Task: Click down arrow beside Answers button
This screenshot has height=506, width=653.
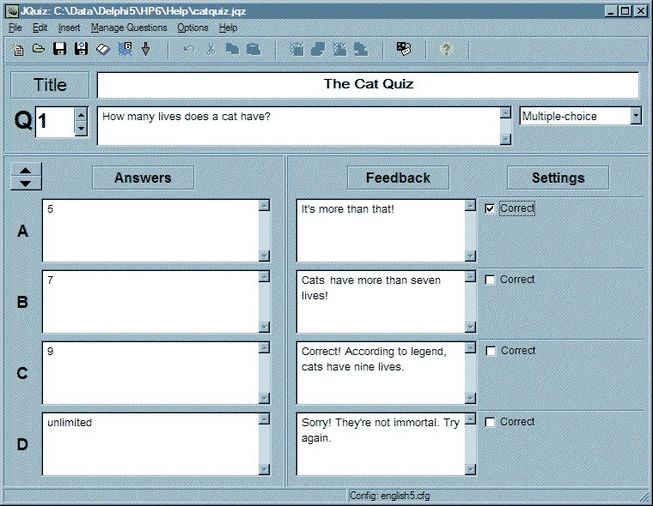Action: click(25, 183)
